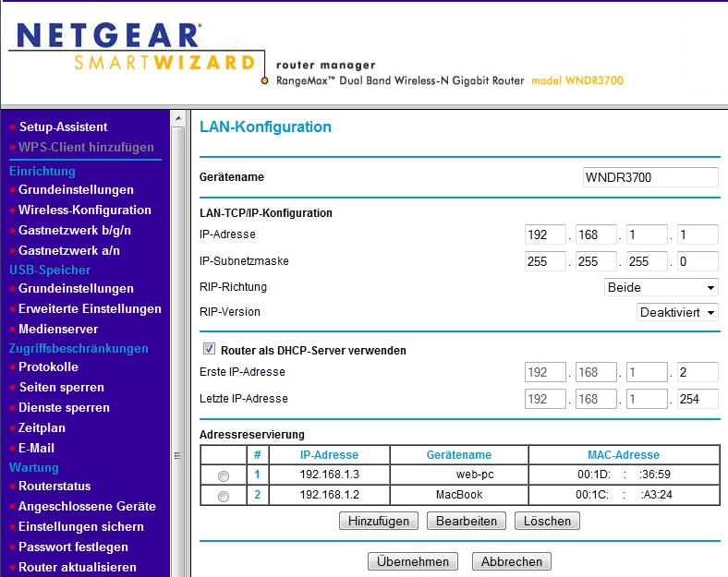
Task: Click the IP-Adresse column header in table
Action: (x=329, y=454)
